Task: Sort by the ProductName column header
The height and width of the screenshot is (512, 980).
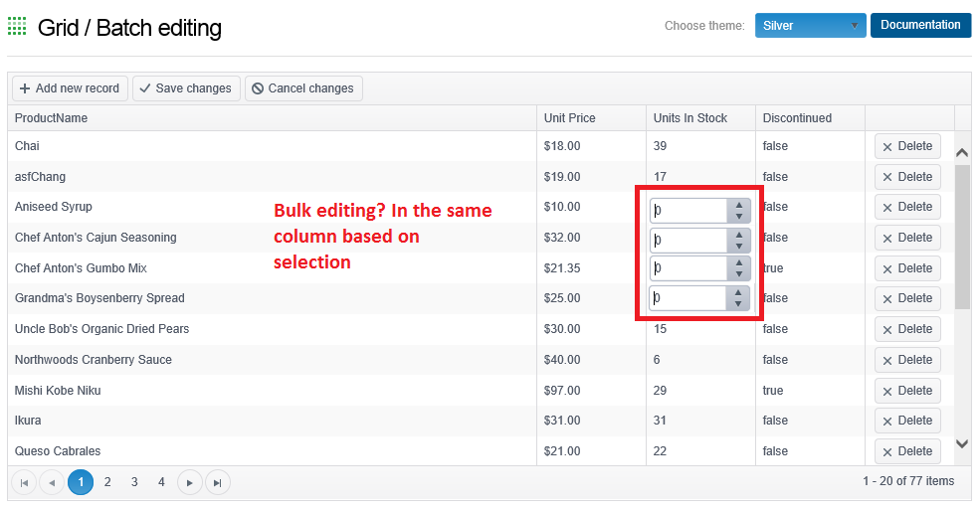Action: click(52, 118)
